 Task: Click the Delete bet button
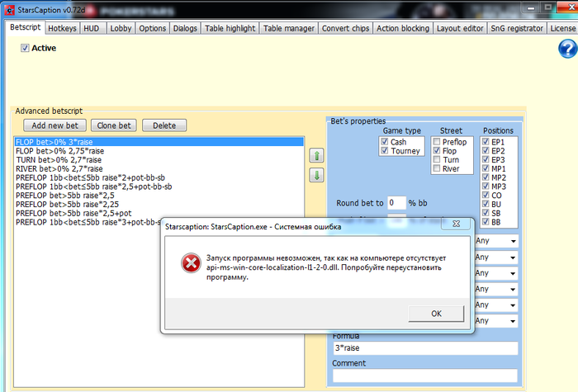point(164,125)
